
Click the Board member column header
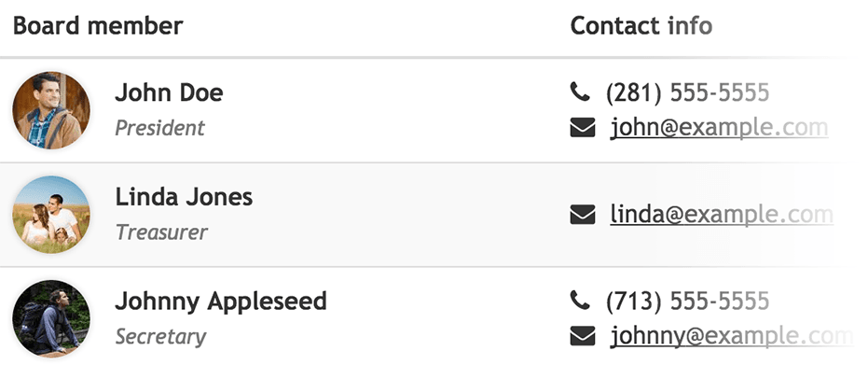98,25
